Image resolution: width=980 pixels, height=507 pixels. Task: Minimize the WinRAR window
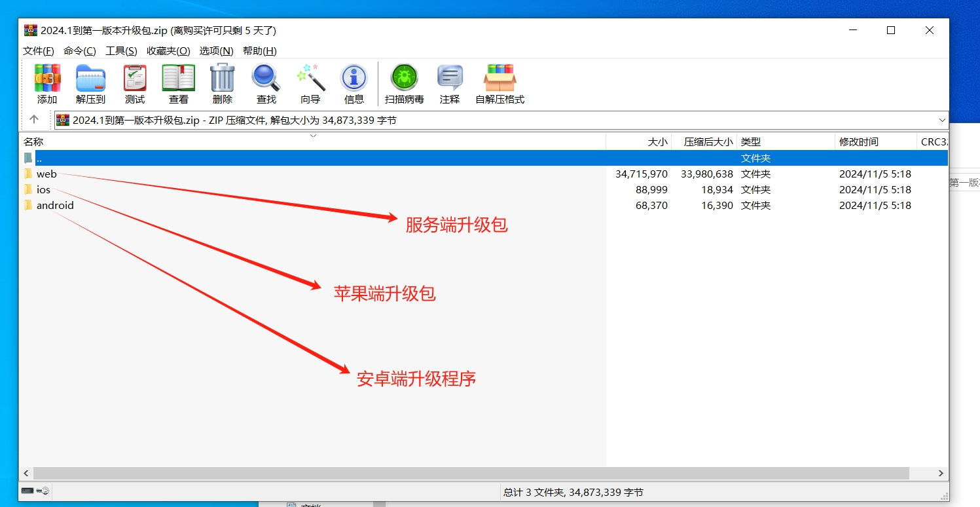(853, 30)
